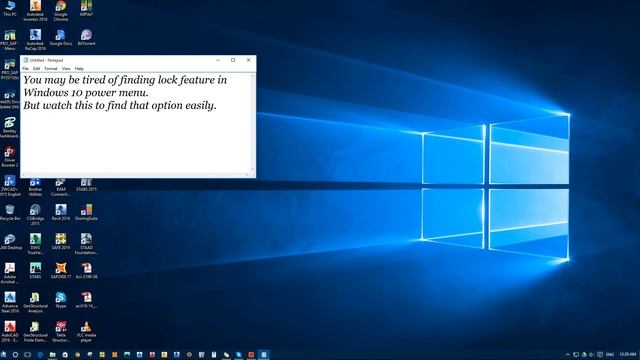This screenshot has width=640, height=360.
Task: Select the STAAD Foundation desktop icon
Action: point(86,244)
